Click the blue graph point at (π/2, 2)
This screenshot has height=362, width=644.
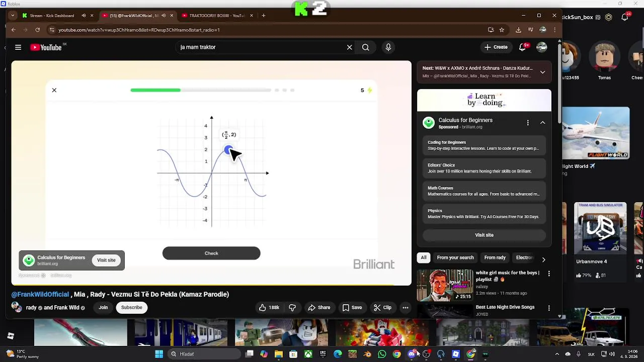click(228, 150)
